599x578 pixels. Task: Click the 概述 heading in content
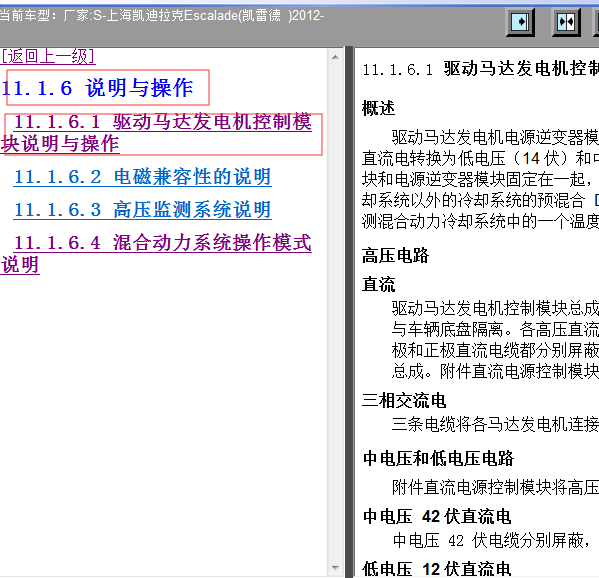[378, 108]
